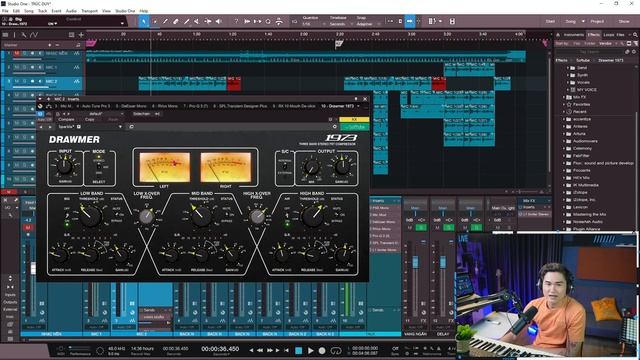Image resolution: width=640 pixels, height=360 pixels.
Task: Toggle the S/C internal-external switch
Action: [284, 167]
